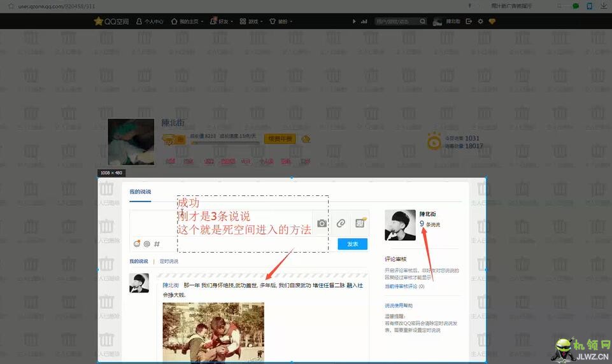Click the logout exit icon
Image resolution: width=612 pixels, height=364 pixels.
pyautogui.click(x=469, y=22)
